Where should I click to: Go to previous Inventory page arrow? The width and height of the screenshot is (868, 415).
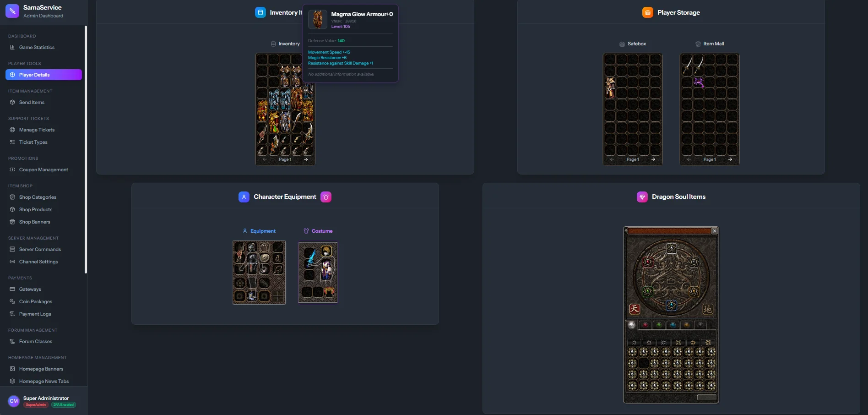pyautogui.click(x=265, y=159)
